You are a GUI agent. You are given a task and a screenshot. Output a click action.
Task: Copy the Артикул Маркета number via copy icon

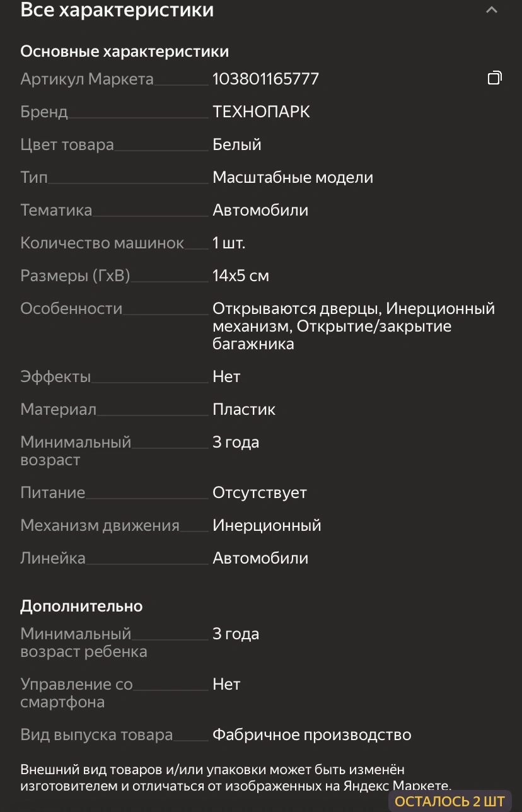click(495, 78)
